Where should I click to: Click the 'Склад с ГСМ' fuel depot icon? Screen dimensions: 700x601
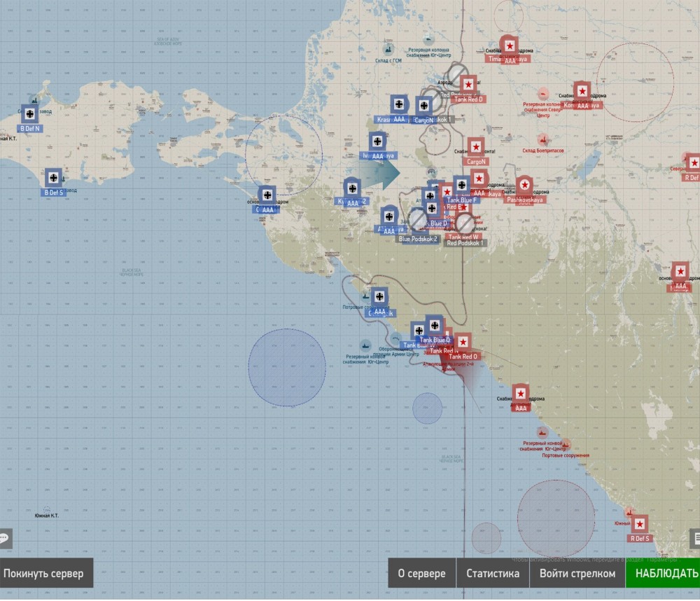pos(388,49)
